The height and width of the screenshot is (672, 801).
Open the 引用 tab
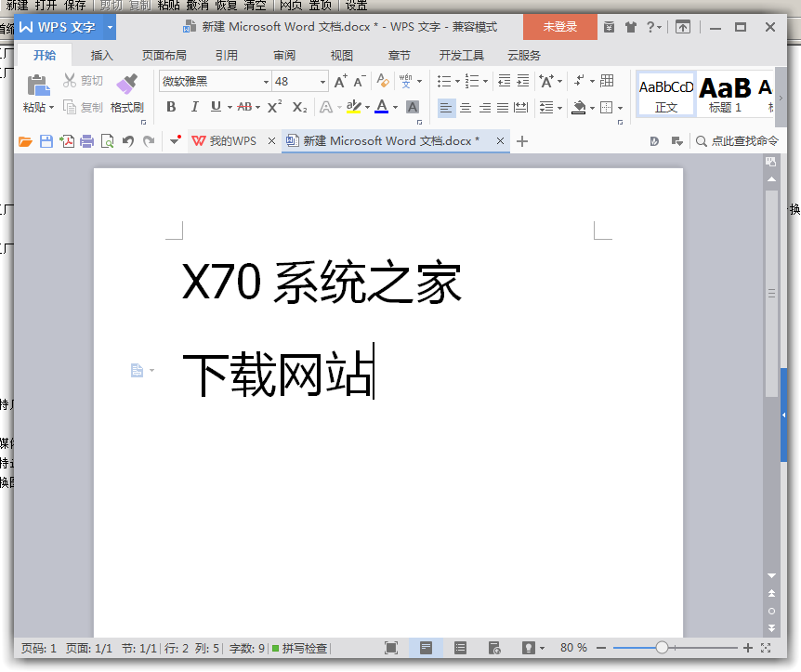coord(227,55)
